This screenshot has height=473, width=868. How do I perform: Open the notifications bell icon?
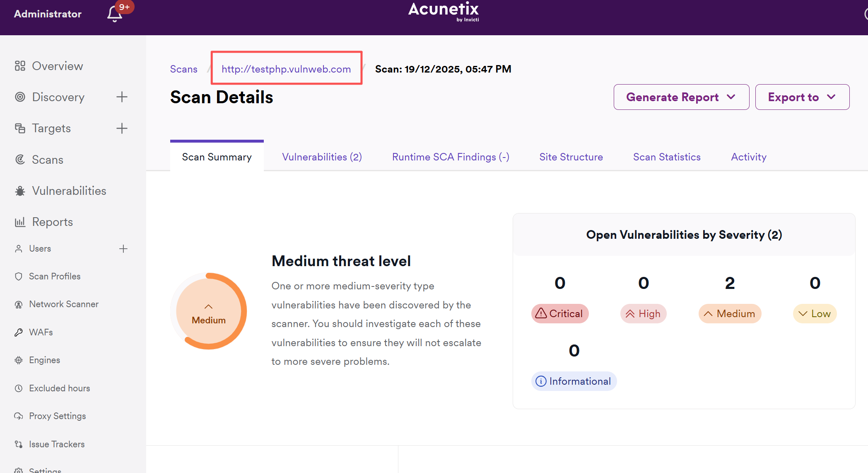pyautogui.click(x=115, y=14)
